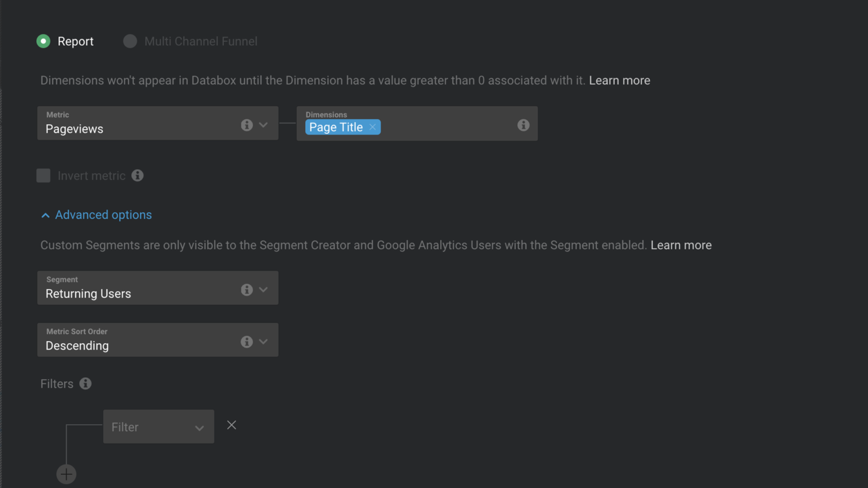Click the Metric Sort Order info icon
This screenshot has height=488, width=868.
[x=247, y=341]
